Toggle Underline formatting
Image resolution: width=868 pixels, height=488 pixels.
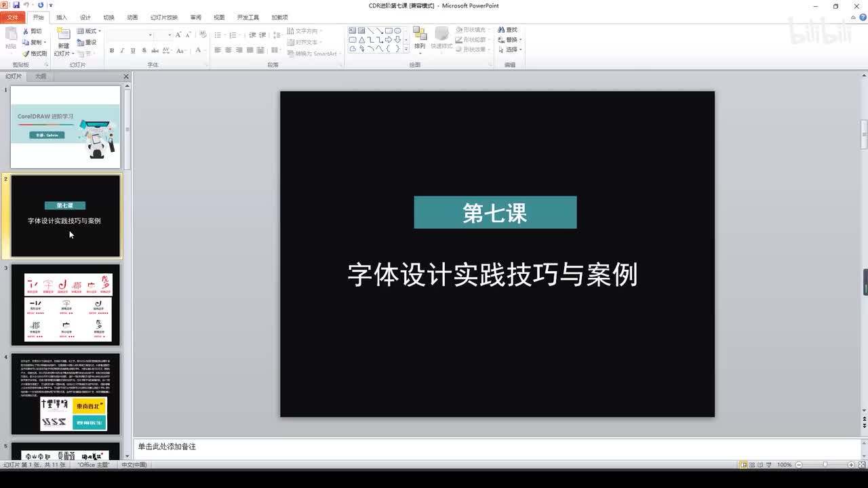coord(133,50)
